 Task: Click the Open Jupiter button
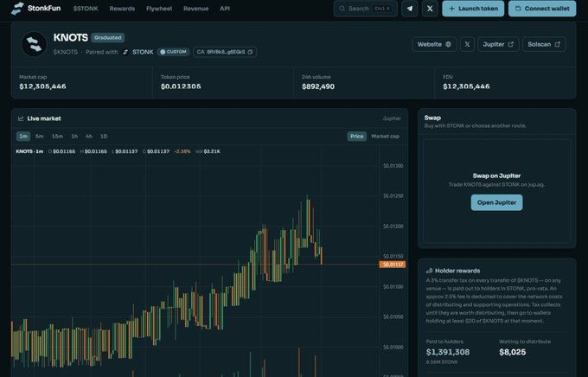496,202
